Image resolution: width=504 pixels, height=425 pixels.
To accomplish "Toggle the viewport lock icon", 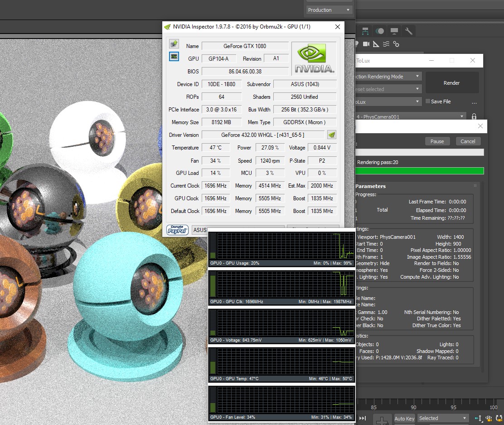I will tap(474, 117).
